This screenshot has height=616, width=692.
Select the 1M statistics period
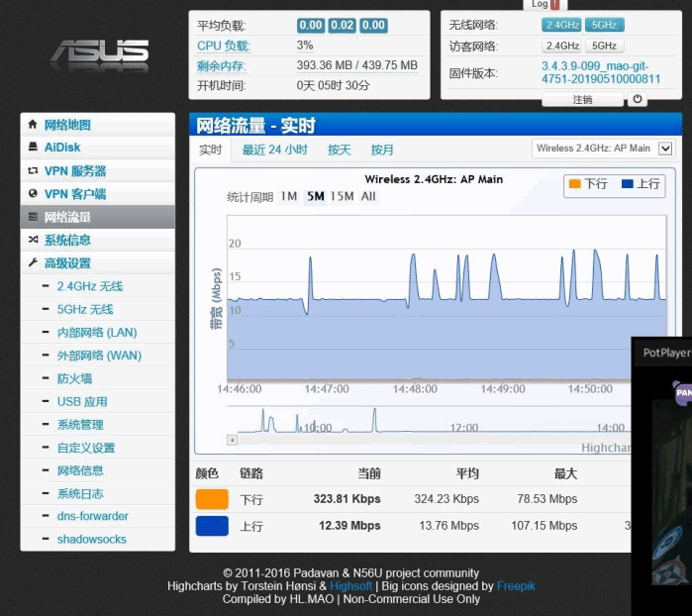tap(289, 196)
